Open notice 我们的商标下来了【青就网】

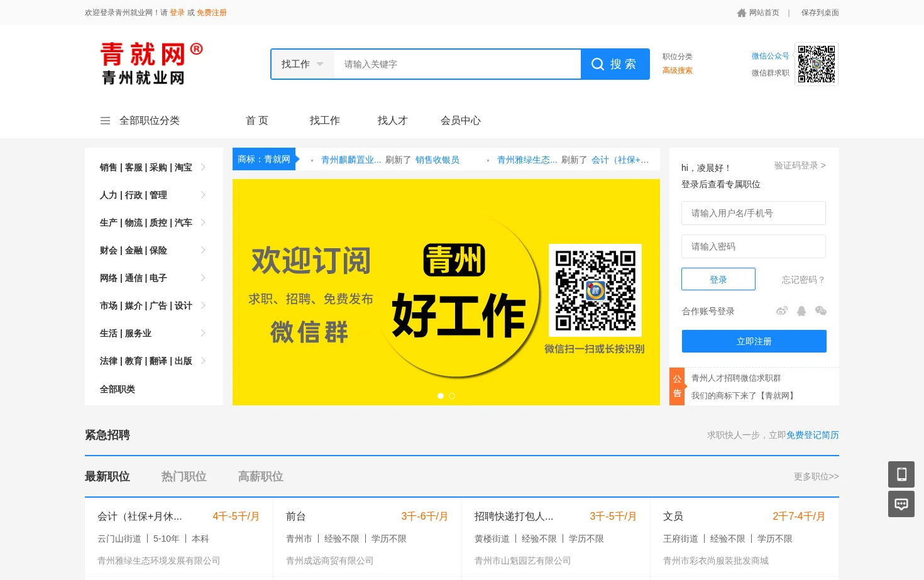[744, 395]
